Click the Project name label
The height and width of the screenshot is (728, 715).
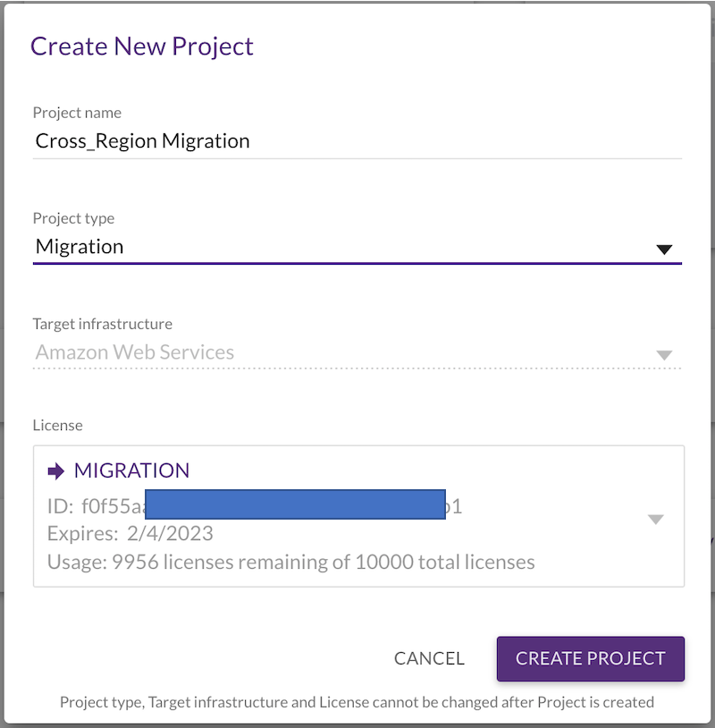click(x=77, y=113)
